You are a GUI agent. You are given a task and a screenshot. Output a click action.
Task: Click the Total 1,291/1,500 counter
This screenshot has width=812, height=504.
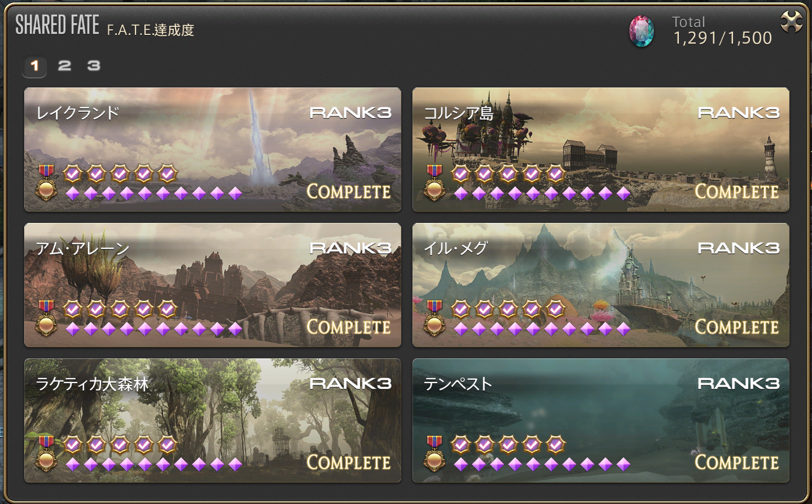pos(723,31)
